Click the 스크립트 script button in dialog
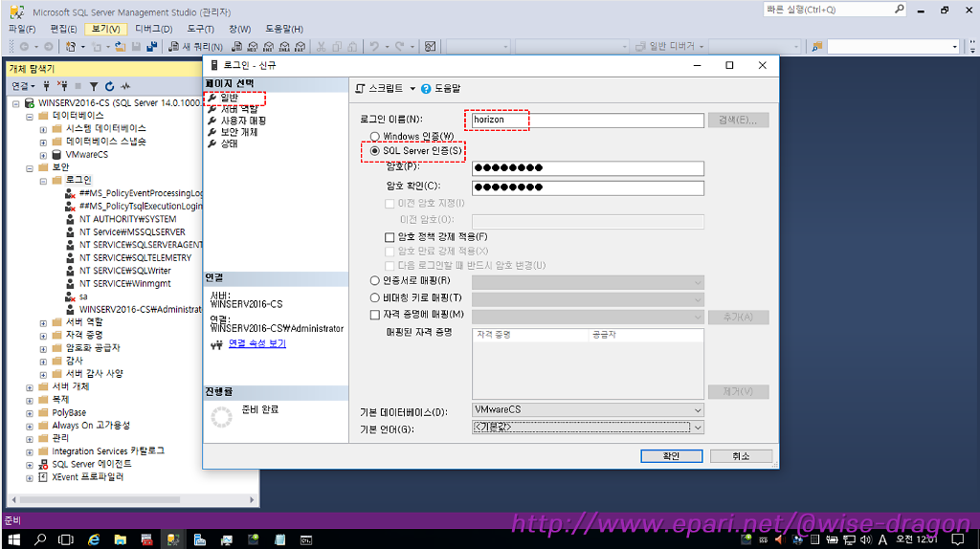The width and height of the screenshot is (980, 549). point(379,89)
